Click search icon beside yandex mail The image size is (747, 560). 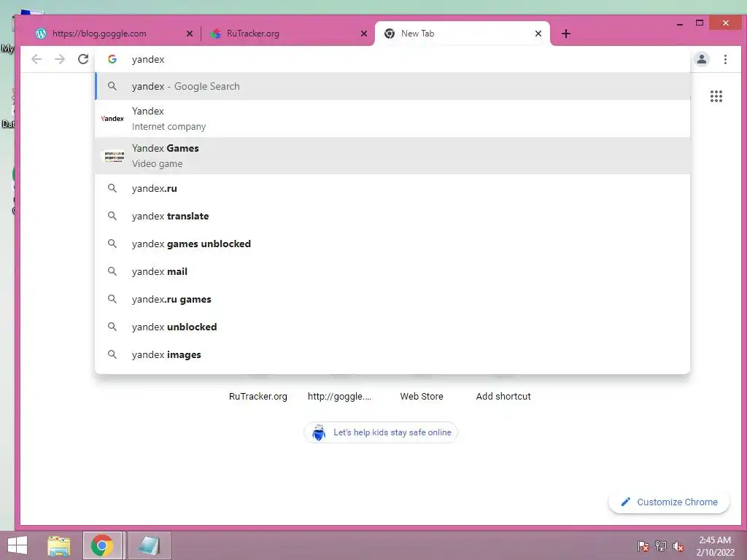pyautogui.click(x=112, y=271)
